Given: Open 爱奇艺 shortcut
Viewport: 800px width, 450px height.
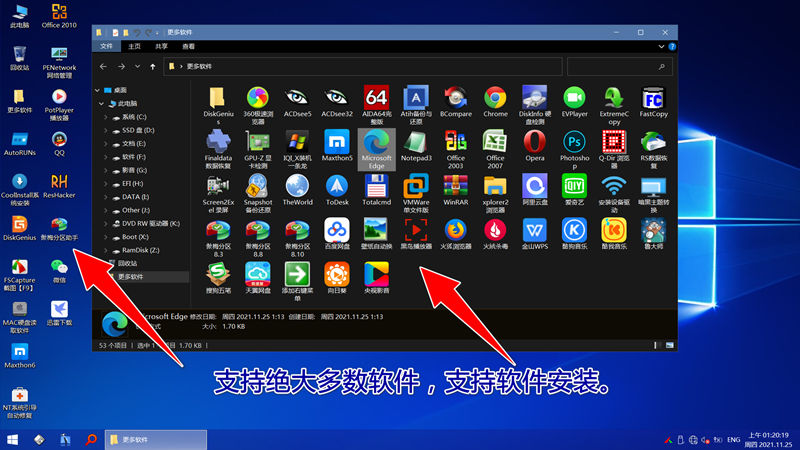Looking at the screenshot, I should coord(574,190).
